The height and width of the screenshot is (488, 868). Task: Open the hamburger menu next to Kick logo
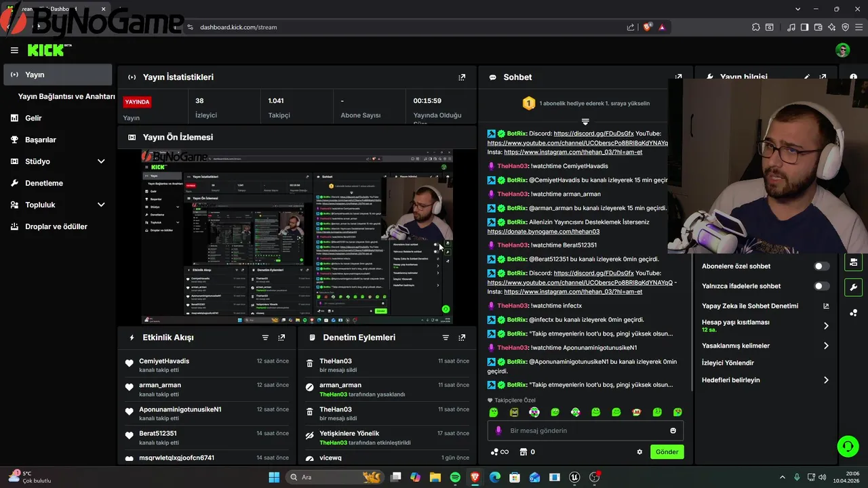click(x=14, y=50)
